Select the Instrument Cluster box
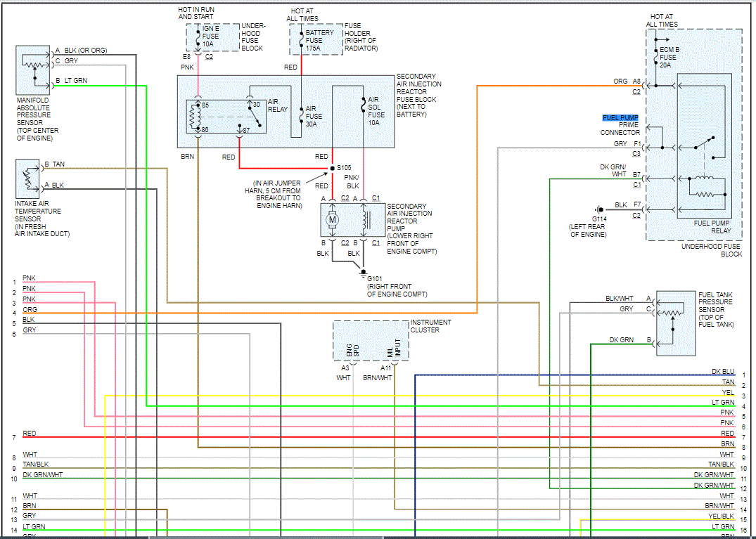Viewport: 756px width, 539px height. tap(371, 341)
